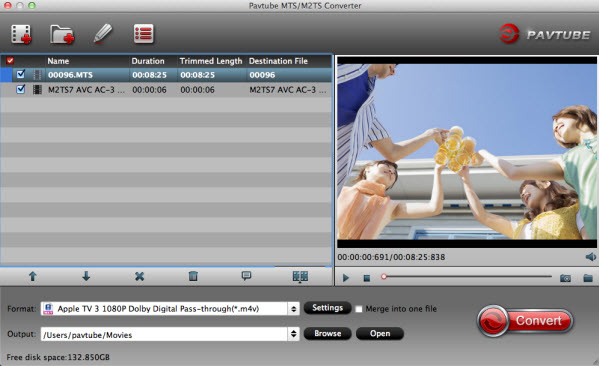The image size is (599, 366).
Task: Click the trash can delete-all icon
Action: coord(193,276)
